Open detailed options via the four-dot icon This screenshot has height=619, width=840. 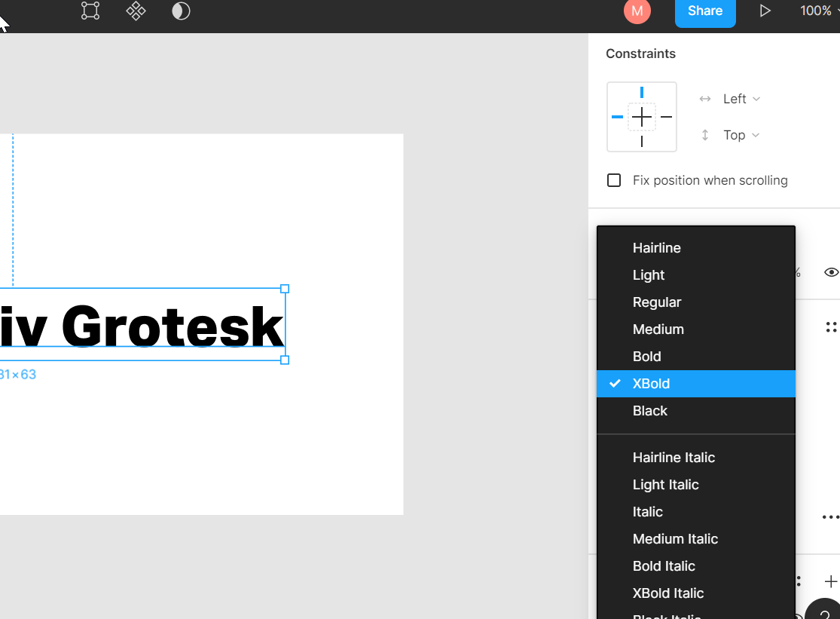tap(831, 326)
